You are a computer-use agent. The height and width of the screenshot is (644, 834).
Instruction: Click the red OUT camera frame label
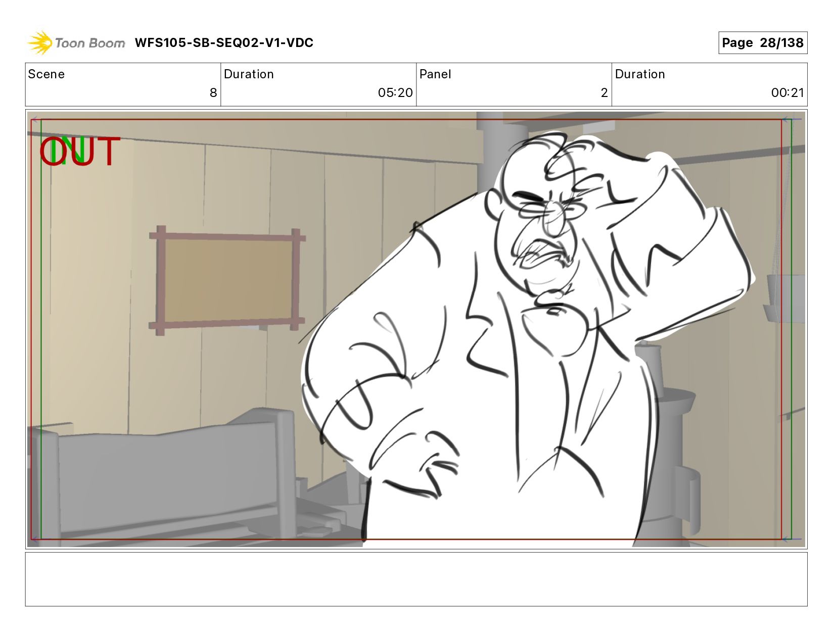(x=80, y=152)
